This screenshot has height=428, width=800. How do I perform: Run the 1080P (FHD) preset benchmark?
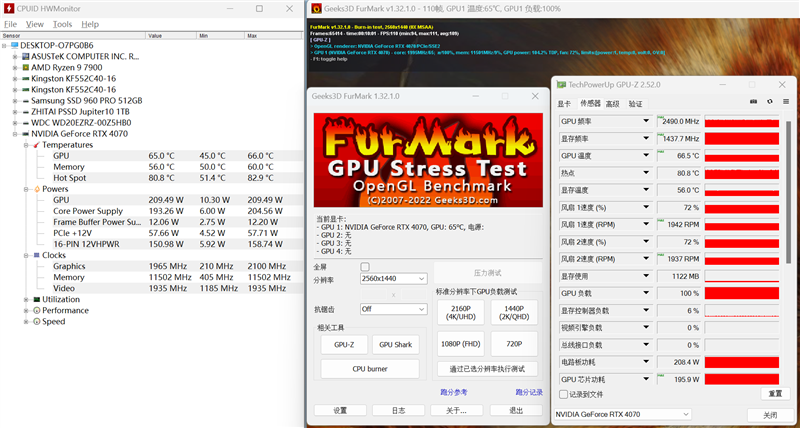461,343
